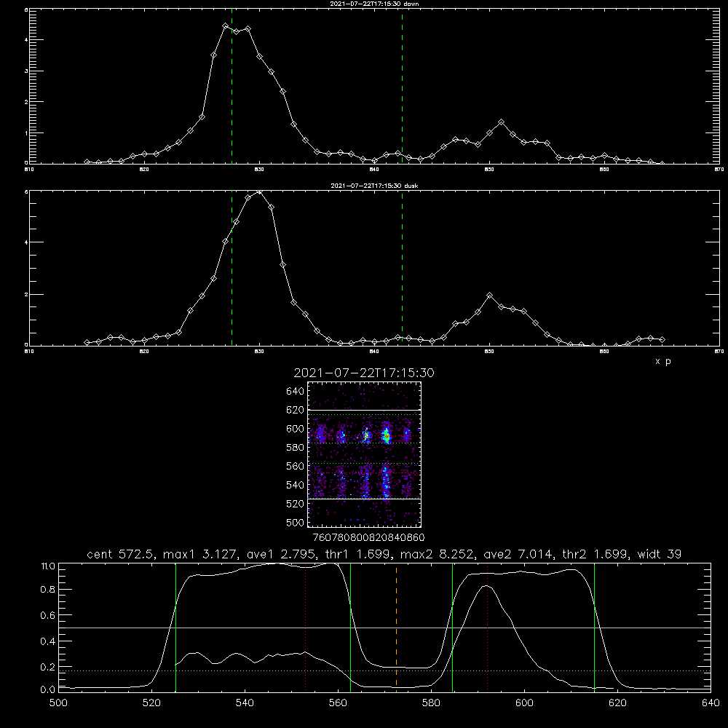Select the 'widt 39' statistic text

pyautogui.click(x=660, y=554)
